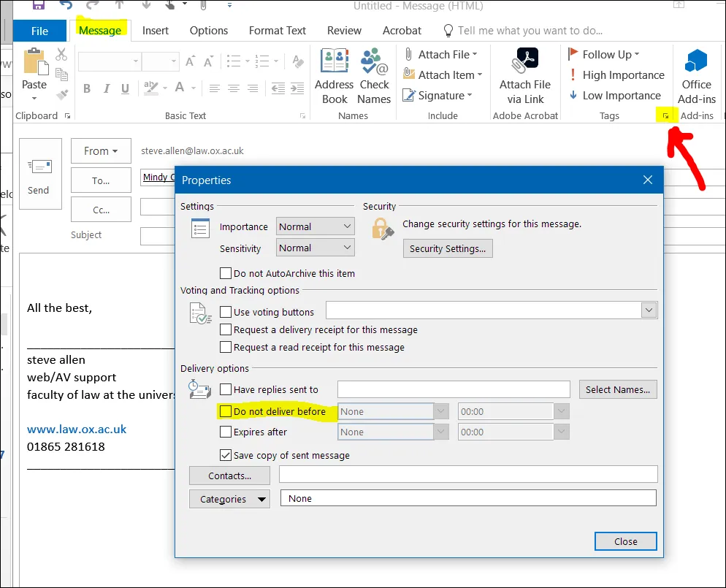Uncheck Save copy of sent message
The height and width of the screenshot is (588, 726).
pos(226,454)
